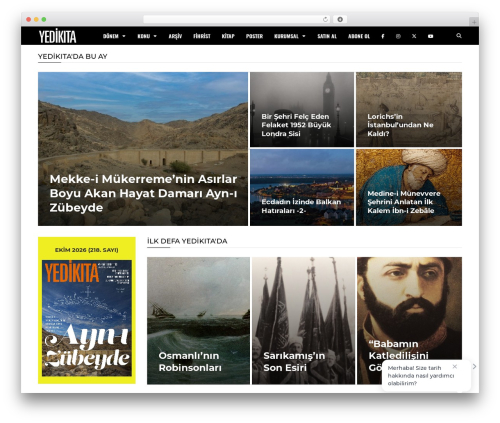Expand the KURUMSAL dropdown menu
The height and width of the screenshot is (423, 500).
(x=290, y=36)
